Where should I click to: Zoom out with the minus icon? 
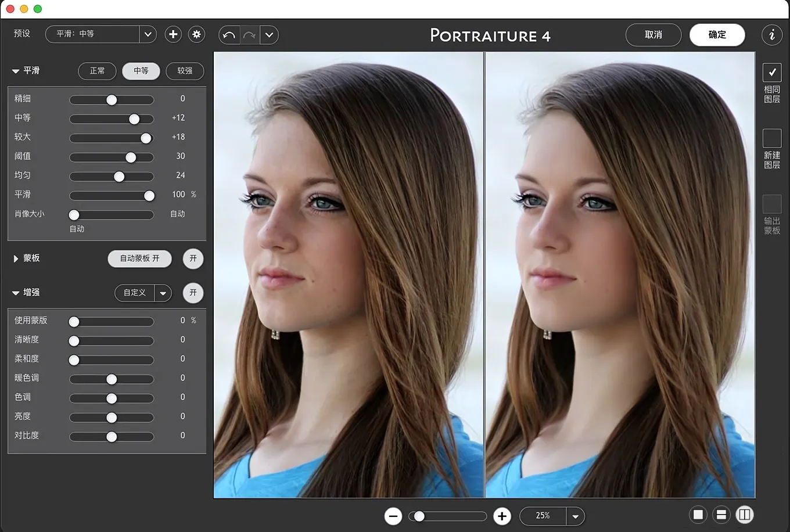tap(393, 516)
